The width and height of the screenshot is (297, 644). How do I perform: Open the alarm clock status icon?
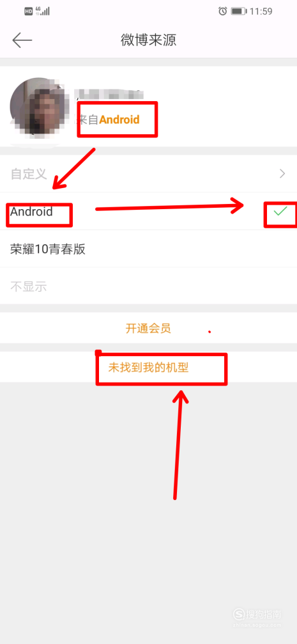click(x=223, y=11)
